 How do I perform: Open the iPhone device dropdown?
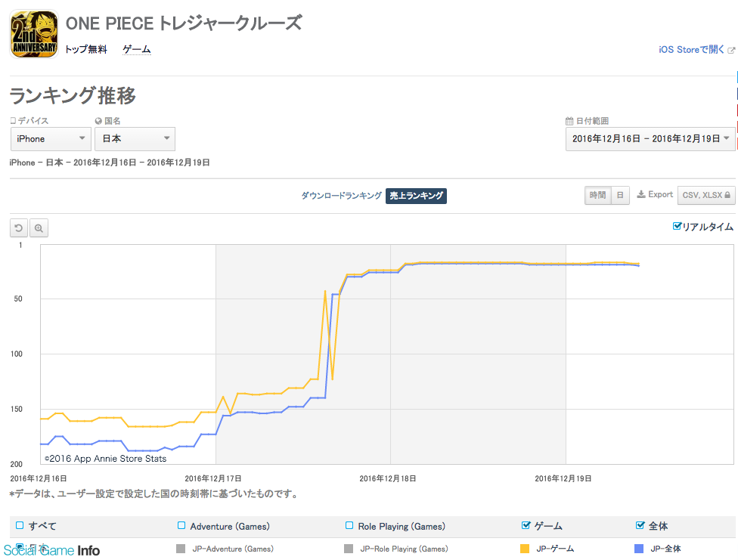tap(51, 139)
